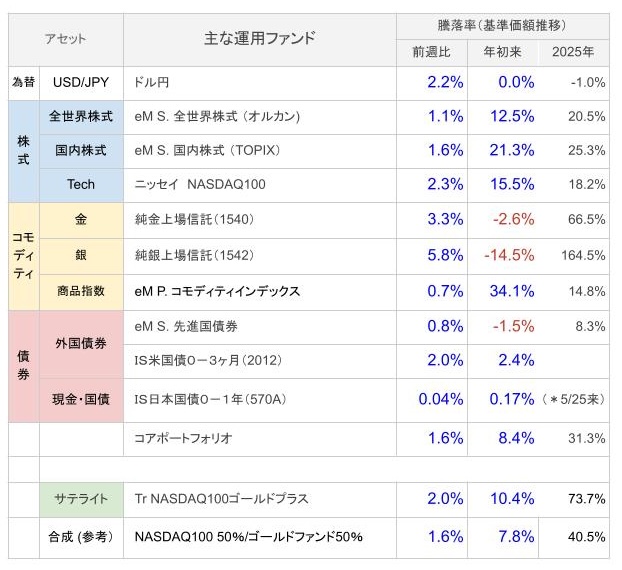Click the eM S. 全世界株式 (オルカン) fund name
Viewport: 622px width, 570px height.
coord(217,117)
